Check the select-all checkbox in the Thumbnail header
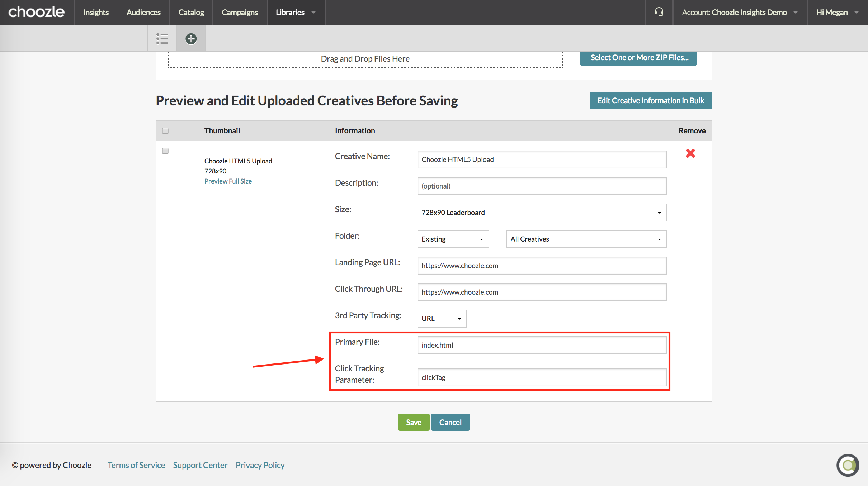868x486 pixels. click(x=165, y=131)
